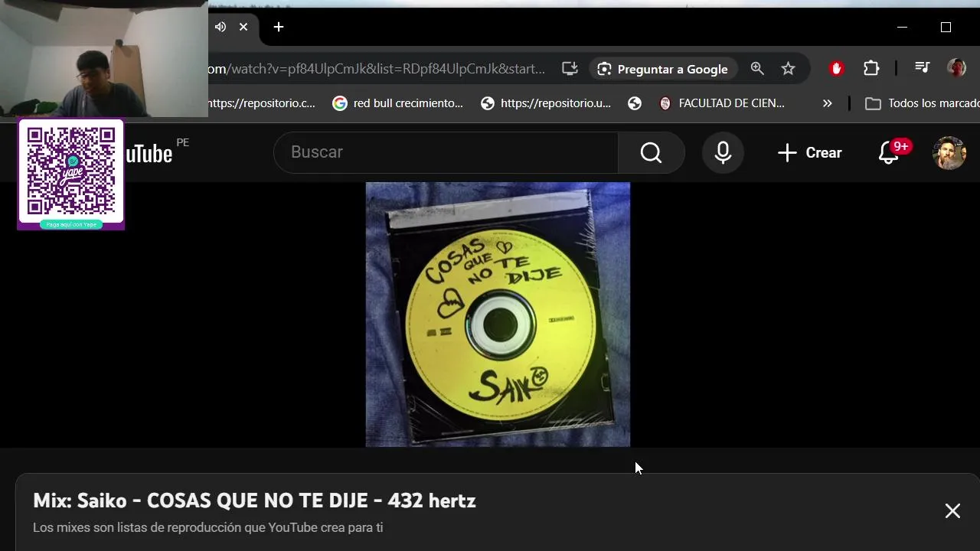Close the Mix playlist panel
This screenshot has width=980, height=551.
[952, 511]
